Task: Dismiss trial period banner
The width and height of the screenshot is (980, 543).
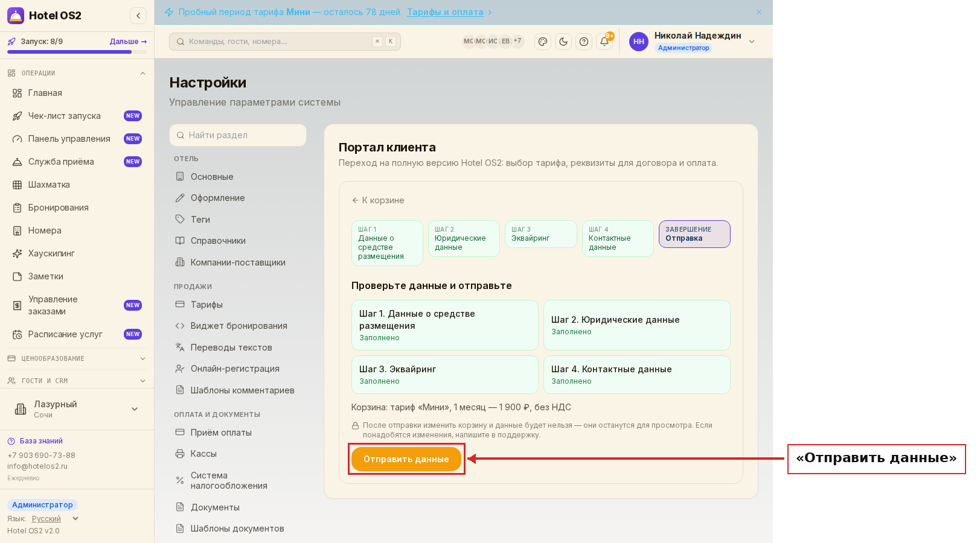Action: click(x=759, y=12)
